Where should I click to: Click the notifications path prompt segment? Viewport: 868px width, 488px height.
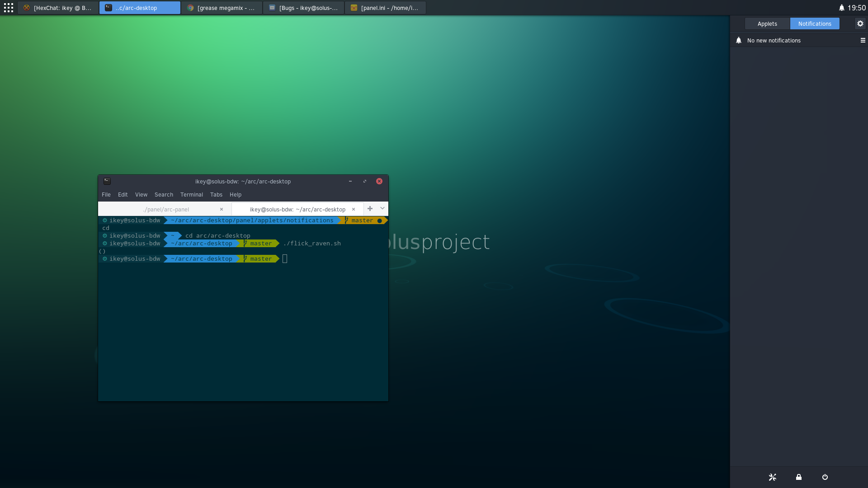(x=252, y=221)
